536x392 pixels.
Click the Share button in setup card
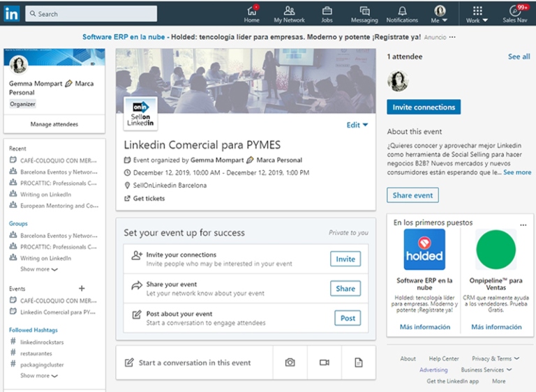click(x=345, y=289)
